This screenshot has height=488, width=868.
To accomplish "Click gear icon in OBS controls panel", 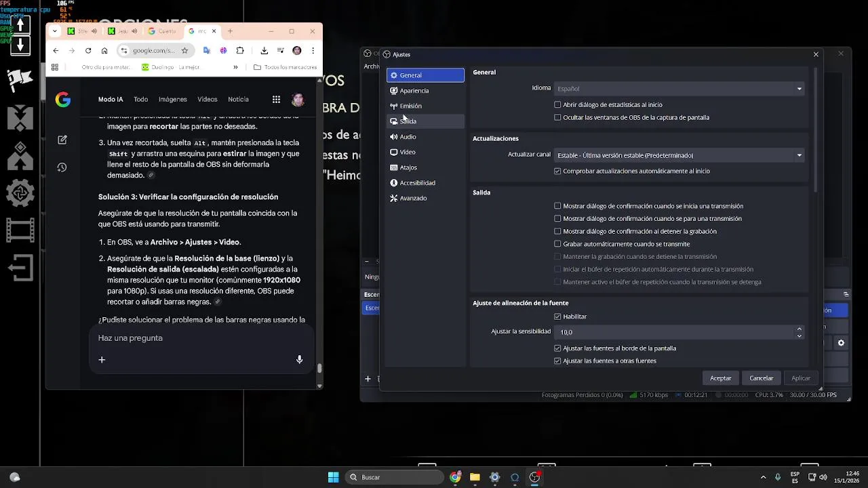I will point(841,344).
